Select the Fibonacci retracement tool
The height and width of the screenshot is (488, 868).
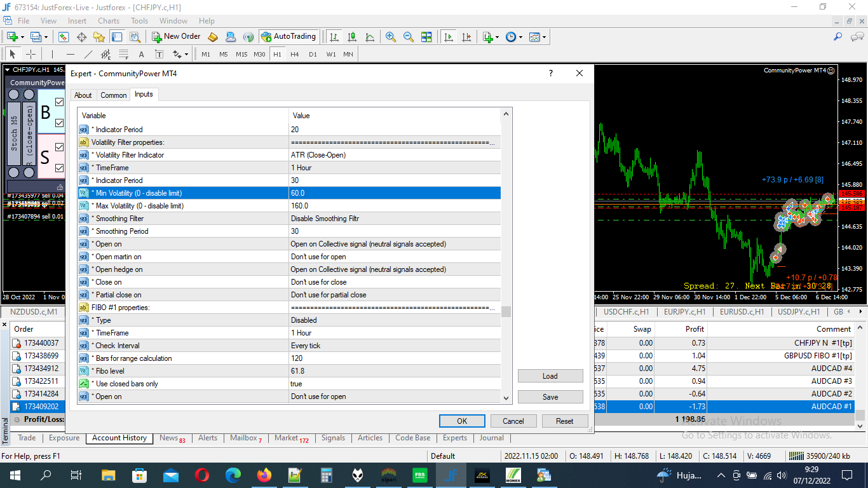[123, 54]
